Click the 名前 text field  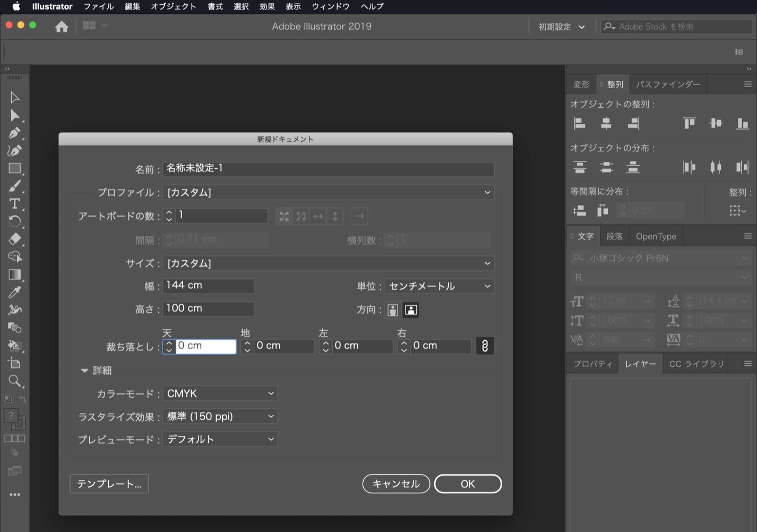(328, 169)
